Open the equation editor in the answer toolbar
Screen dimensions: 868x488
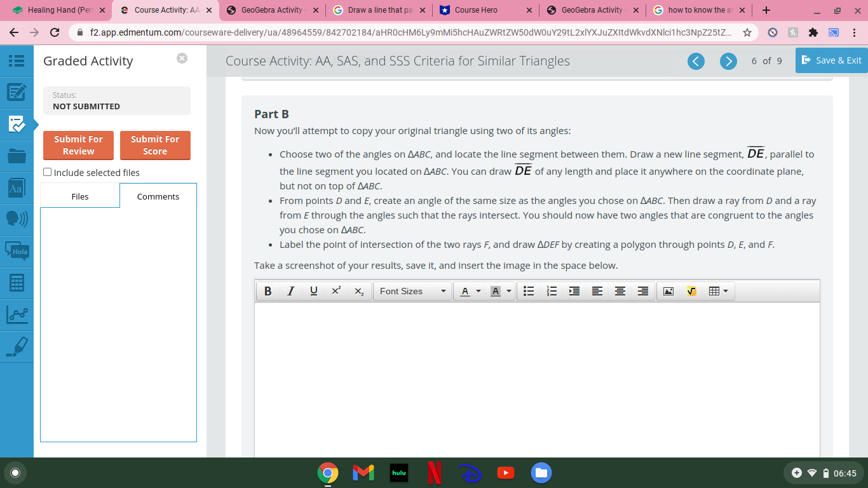point(692,290)
